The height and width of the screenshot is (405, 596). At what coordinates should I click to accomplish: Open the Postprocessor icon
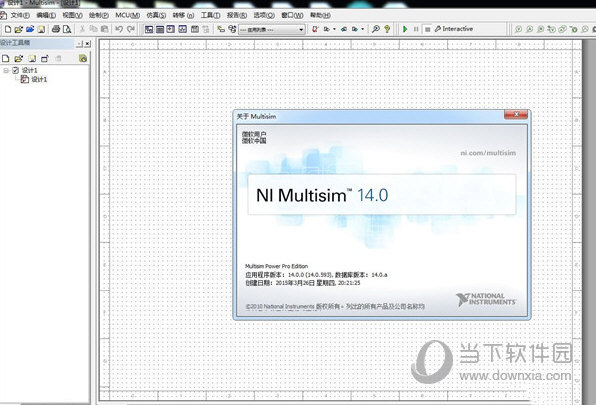[x=195, y=29]
